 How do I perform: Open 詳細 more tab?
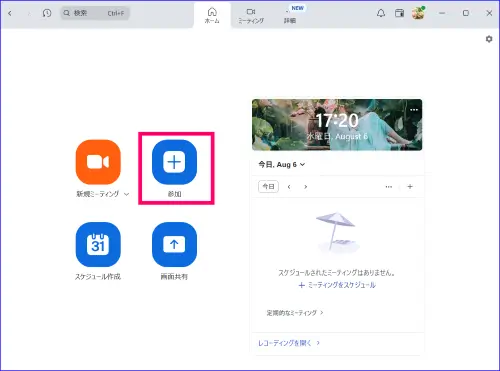[x=290, y=15]
